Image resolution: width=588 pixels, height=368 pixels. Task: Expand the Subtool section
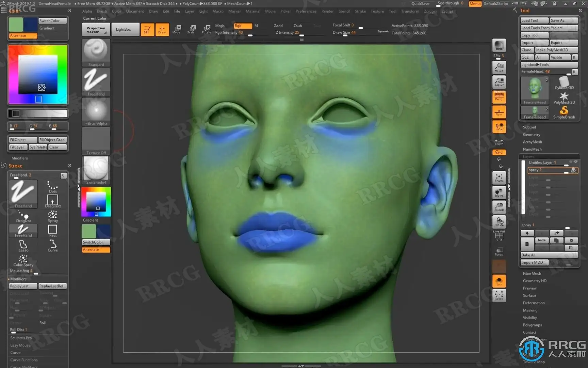[529, 127]
